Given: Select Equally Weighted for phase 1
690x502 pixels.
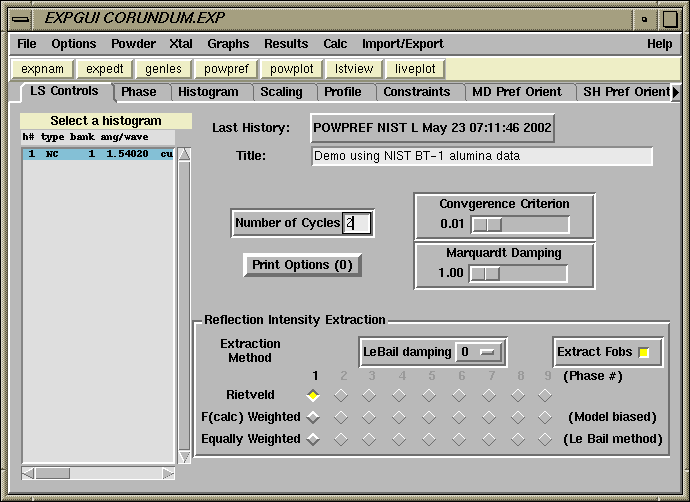Looking at the screenshot, I should pyautogui.click(x=313, y=439).
